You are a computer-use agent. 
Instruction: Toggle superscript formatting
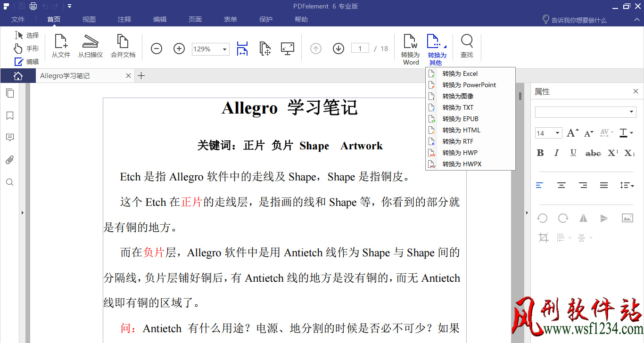pos(613,153)
